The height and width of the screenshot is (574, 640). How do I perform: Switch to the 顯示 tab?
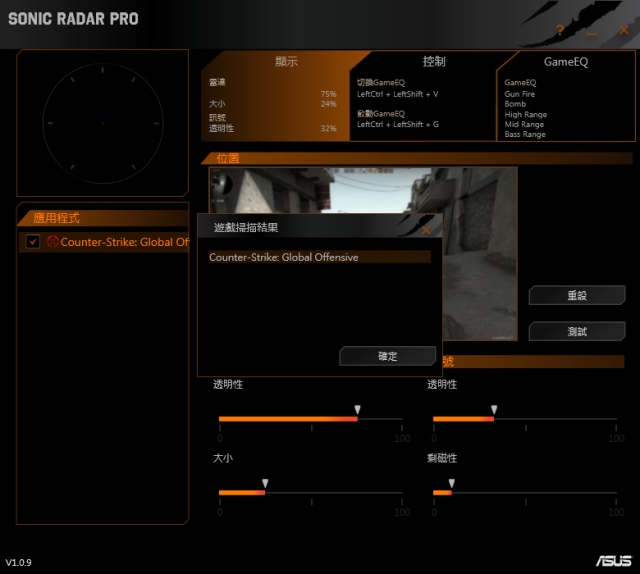click(x=286, y=62)
